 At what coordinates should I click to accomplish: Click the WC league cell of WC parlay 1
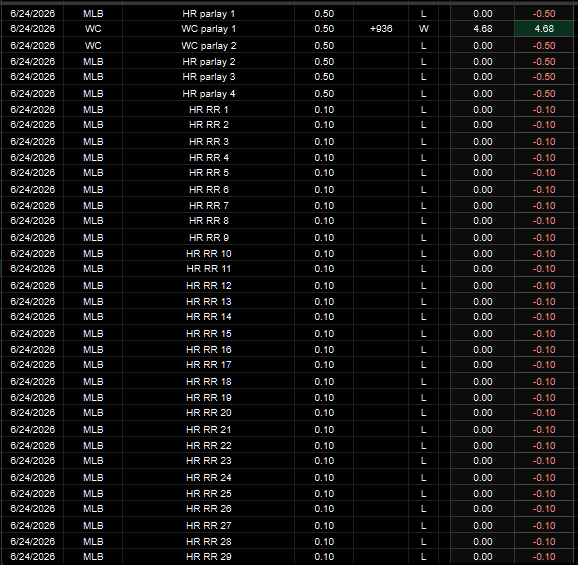[93, 29]
